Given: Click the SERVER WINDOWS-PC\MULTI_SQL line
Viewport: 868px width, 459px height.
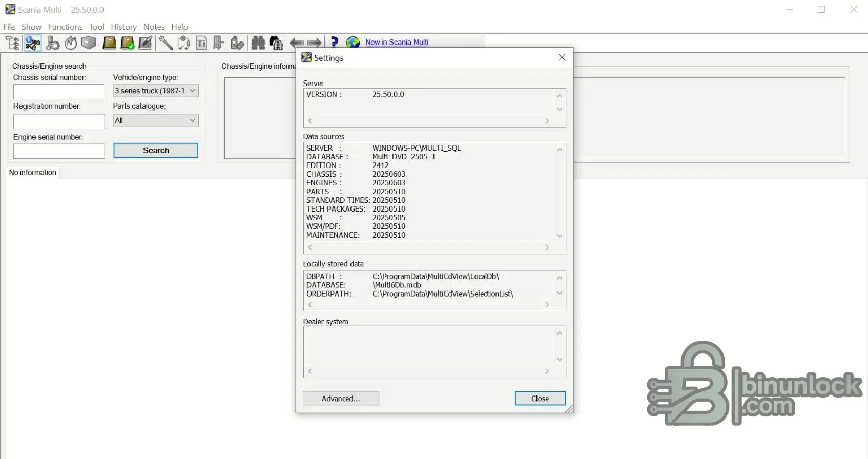Looking at the screenshot, I should [x=383, y=148].
